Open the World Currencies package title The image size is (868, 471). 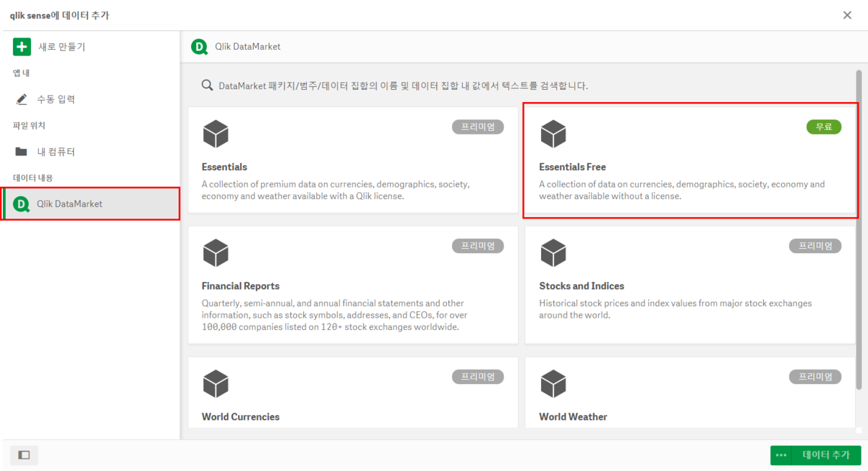click(240, 417)
